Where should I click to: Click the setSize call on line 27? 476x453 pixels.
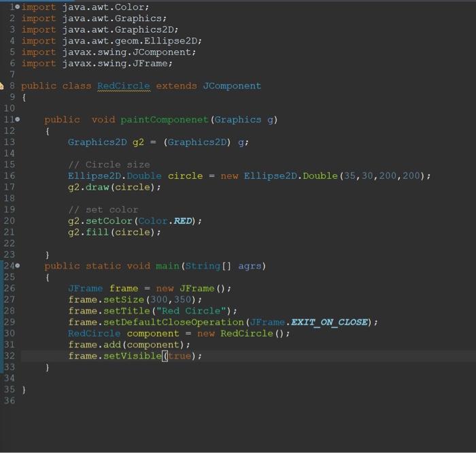pyautogui.click(x=124, y=300)
